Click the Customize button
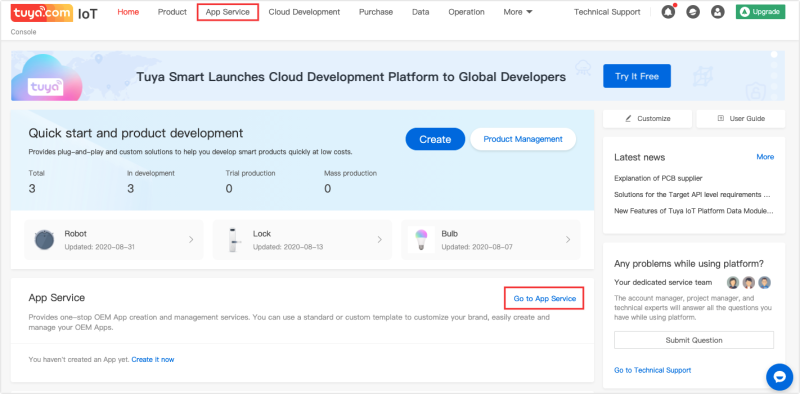The height and width of the screenshot is (394, 800). click(x=647, y=118)
